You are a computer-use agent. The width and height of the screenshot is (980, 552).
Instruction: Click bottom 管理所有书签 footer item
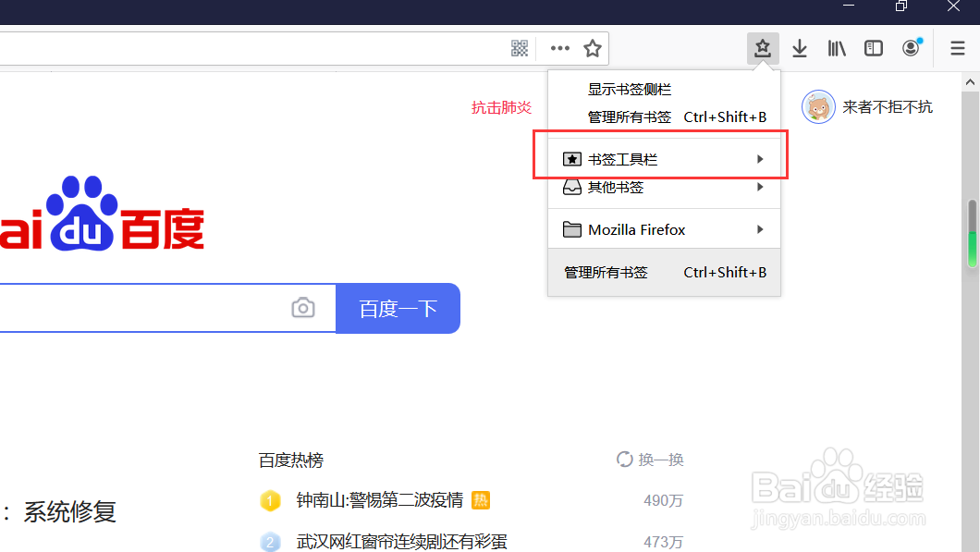click(x=664, y=273)
